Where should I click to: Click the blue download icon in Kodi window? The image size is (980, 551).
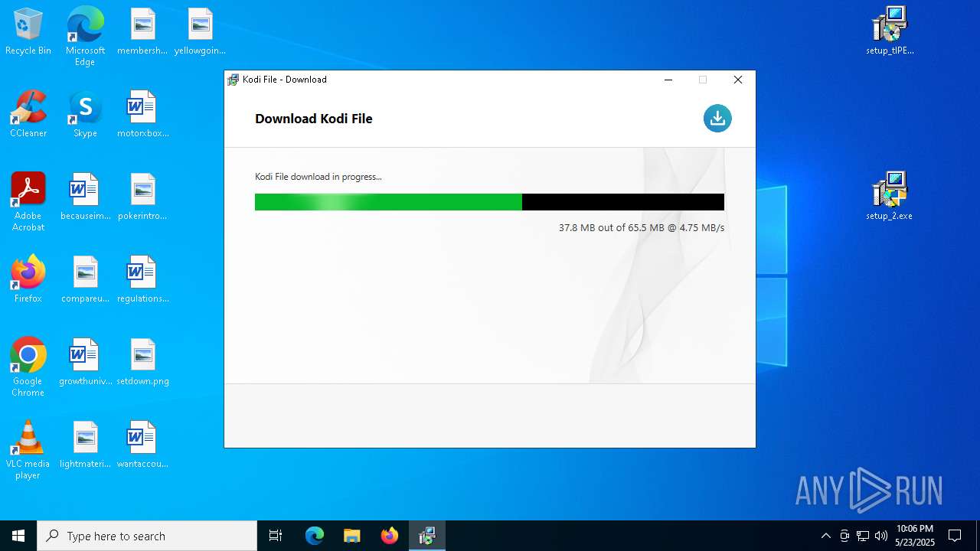tap(717, 118)
